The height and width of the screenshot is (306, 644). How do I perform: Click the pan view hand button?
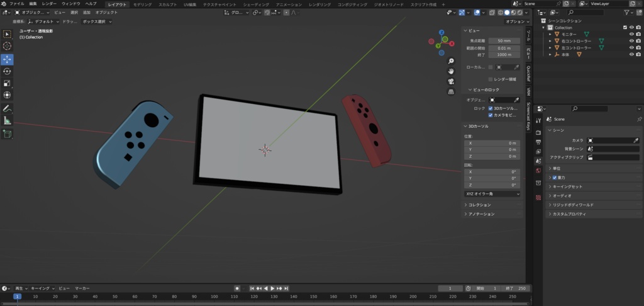pos(451,71)
